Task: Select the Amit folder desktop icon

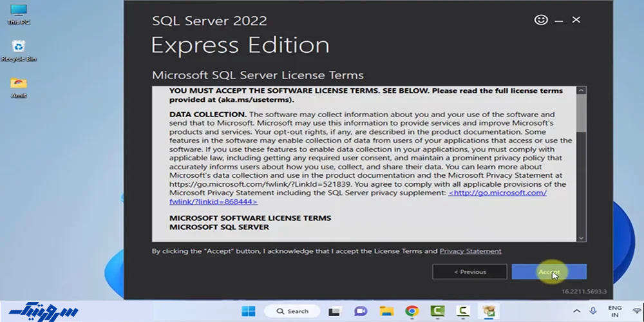Action: (x=19, y=88)
